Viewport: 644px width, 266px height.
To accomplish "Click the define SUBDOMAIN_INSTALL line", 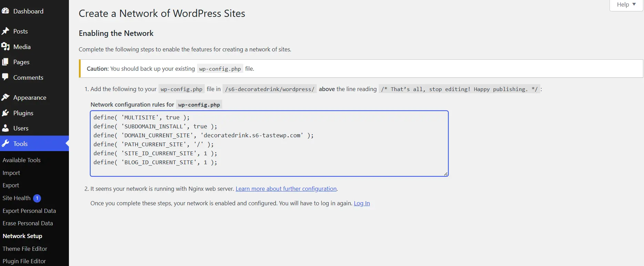I will click(155, 126).
